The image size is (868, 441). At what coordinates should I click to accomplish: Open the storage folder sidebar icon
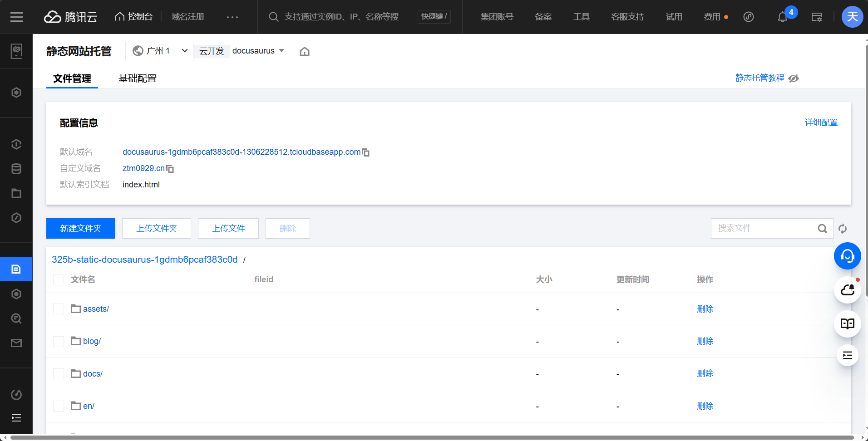(16, 193)
